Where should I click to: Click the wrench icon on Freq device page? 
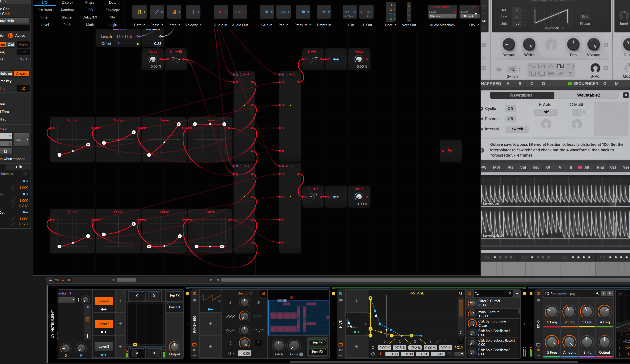click(x=597, y=294)
